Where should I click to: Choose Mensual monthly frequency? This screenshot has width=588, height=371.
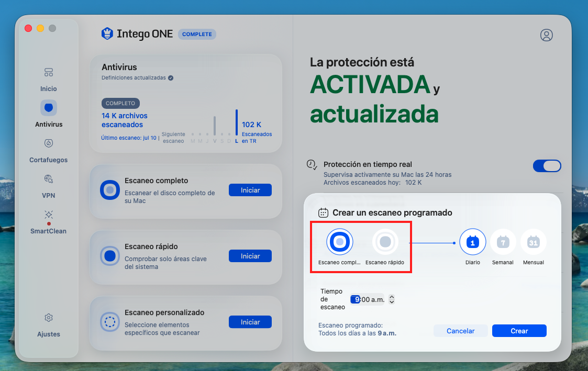point(533,242)
